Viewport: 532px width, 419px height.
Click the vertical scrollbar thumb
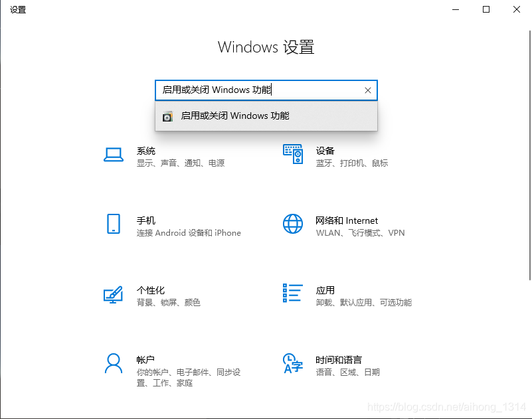point(529,155)
